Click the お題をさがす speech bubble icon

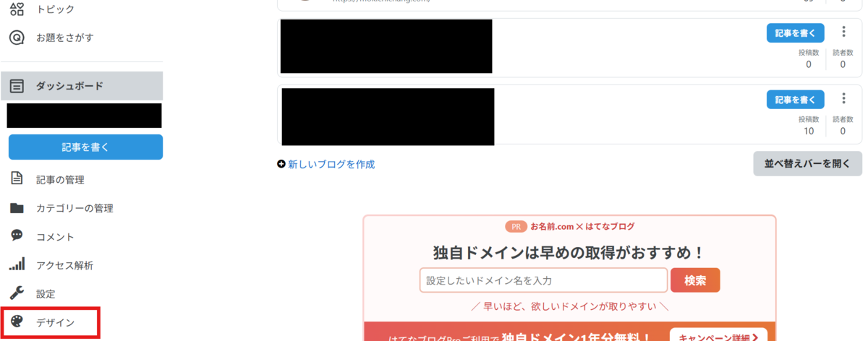click(17, 37)
